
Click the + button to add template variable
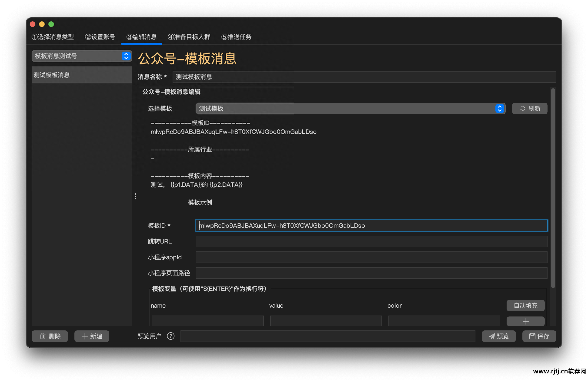(525, 321)
